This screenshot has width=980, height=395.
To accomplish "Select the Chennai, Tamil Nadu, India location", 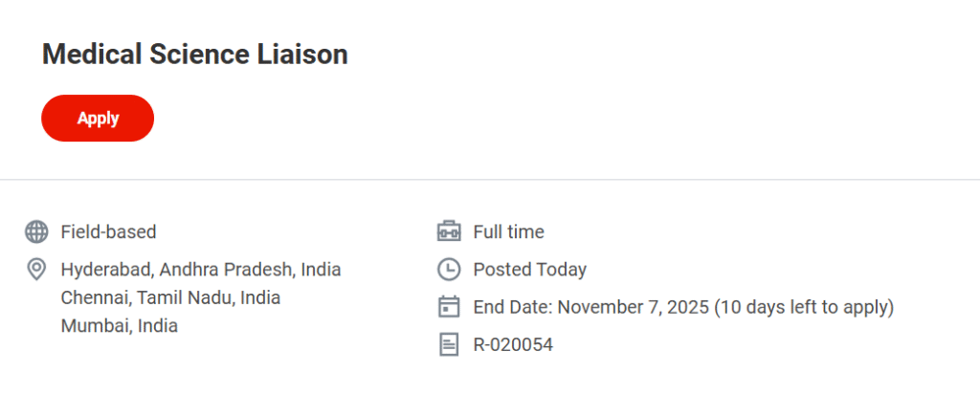I will 170,297.
